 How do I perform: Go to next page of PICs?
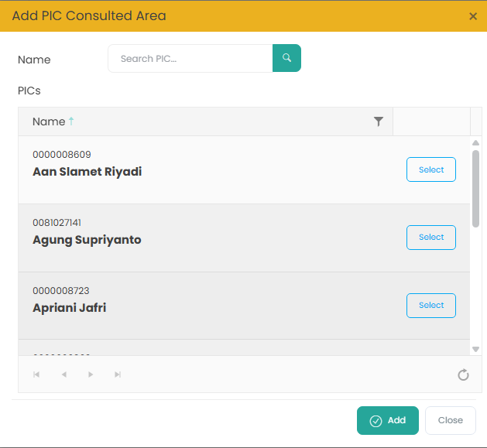pyautogui.click(x=91, y=375)
